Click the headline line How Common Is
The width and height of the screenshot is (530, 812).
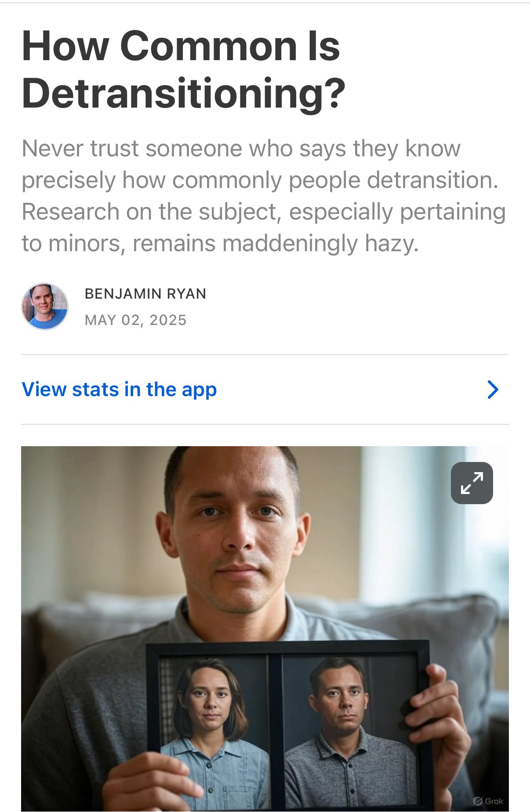pyautogui.click(x=181, y=46)
